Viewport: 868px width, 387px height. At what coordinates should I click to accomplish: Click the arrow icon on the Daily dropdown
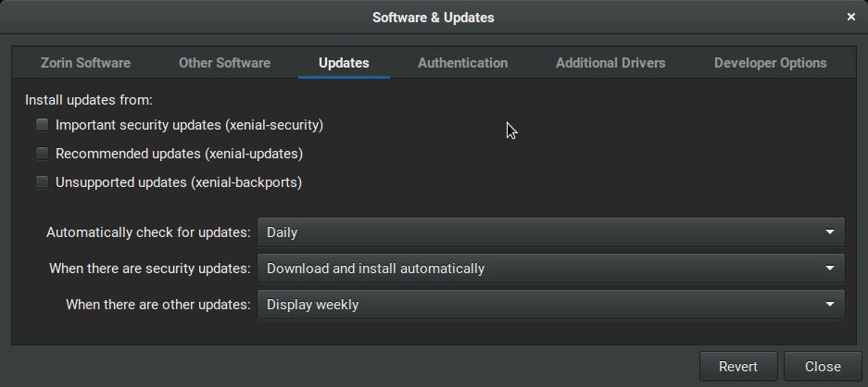[x=830, y=232]
